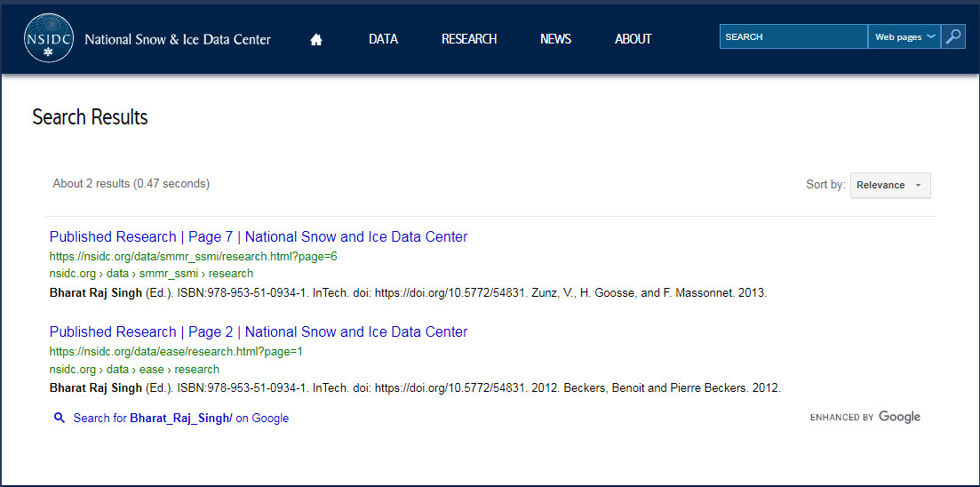This screenshot has height=487, width=980.
Task: Focus the SEARCH text input field
Action: (793, 37)
